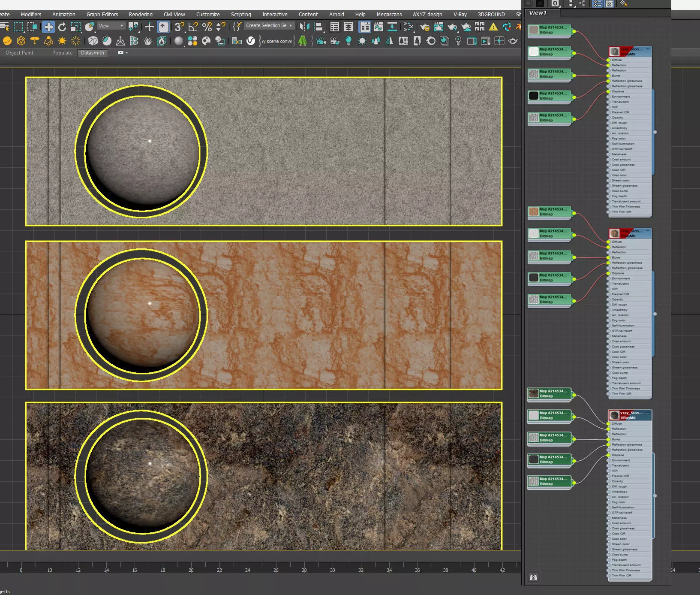Toggle Angle Snap on the main toolbar
The width and height of the screenshot is (700, 595).
(193, 27)
